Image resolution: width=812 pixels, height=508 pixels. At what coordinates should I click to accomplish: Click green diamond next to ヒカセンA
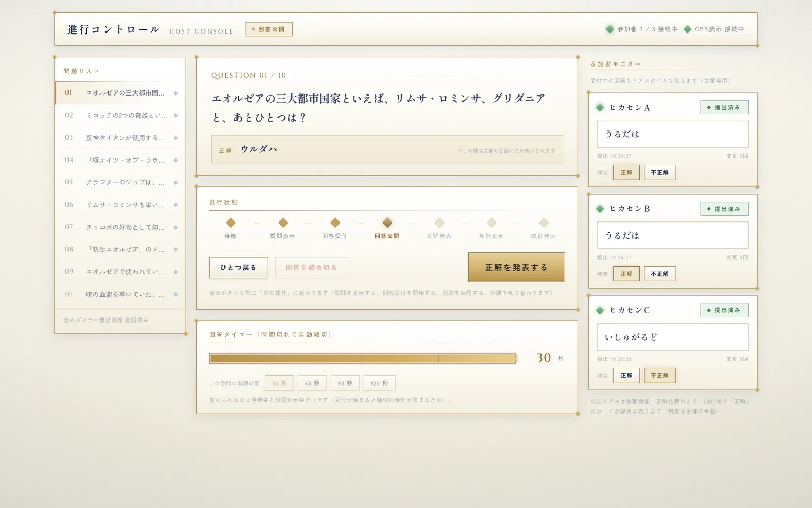[600, 107]
